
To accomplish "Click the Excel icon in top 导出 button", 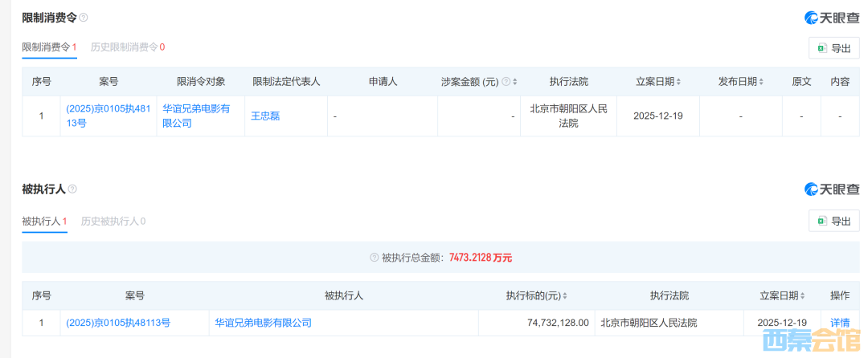I will pos(821,48).
